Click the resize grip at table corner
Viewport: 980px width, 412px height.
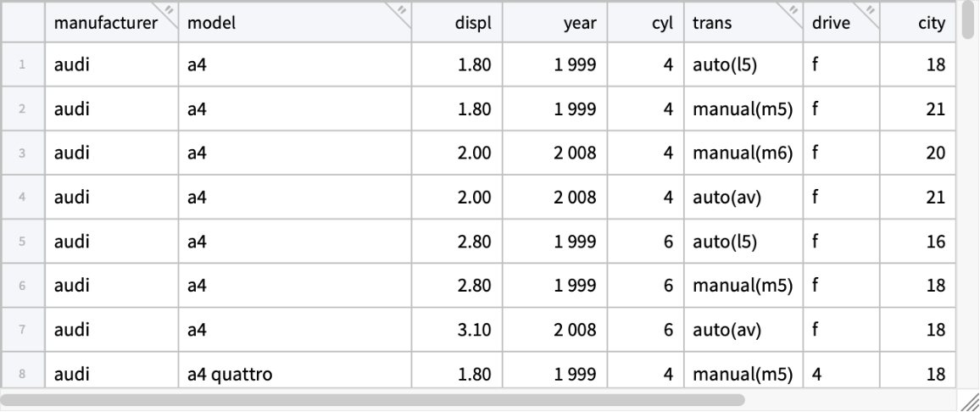click(x=970, y=402)
